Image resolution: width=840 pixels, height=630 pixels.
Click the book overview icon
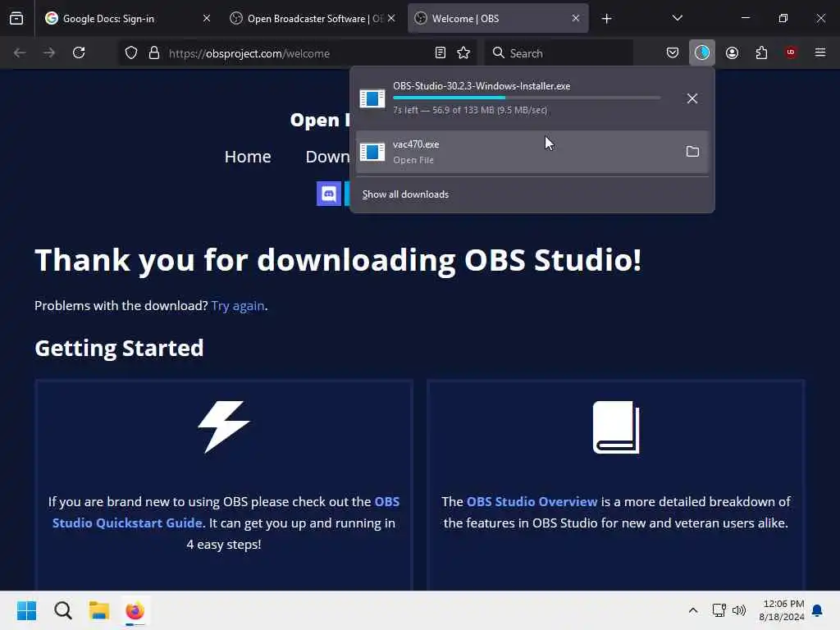(616, 427)
